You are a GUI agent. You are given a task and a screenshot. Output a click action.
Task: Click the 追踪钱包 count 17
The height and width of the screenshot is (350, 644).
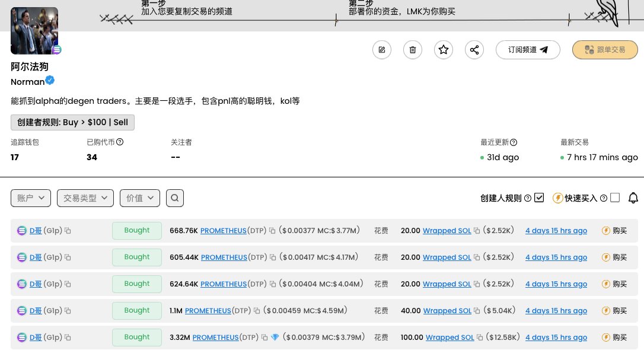coord(15,157)
